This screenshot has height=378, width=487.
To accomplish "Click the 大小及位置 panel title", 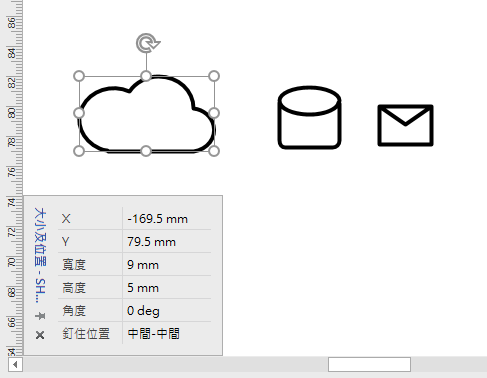I will tap(40, 255).
